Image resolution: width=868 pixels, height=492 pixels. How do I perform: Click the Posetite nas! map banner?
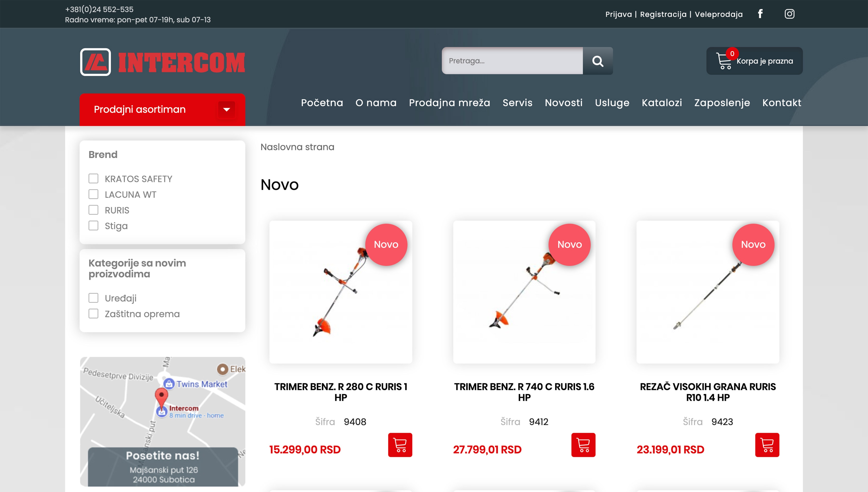pyautogui.click(x=163, y=467)
